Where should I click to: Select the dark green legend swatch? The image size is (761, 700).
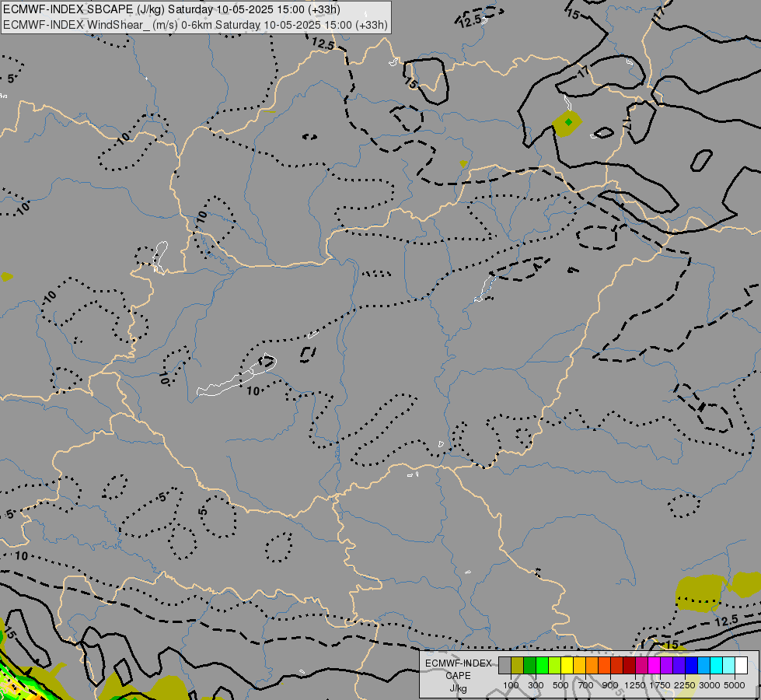pos(529,666)
